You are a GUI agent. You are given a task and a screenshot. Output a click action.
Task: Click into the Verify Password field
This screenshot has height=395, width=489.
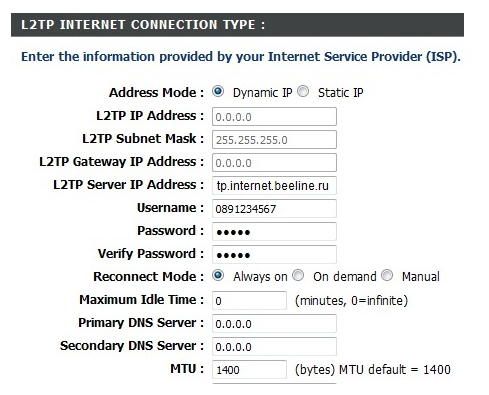pos(274,254)
